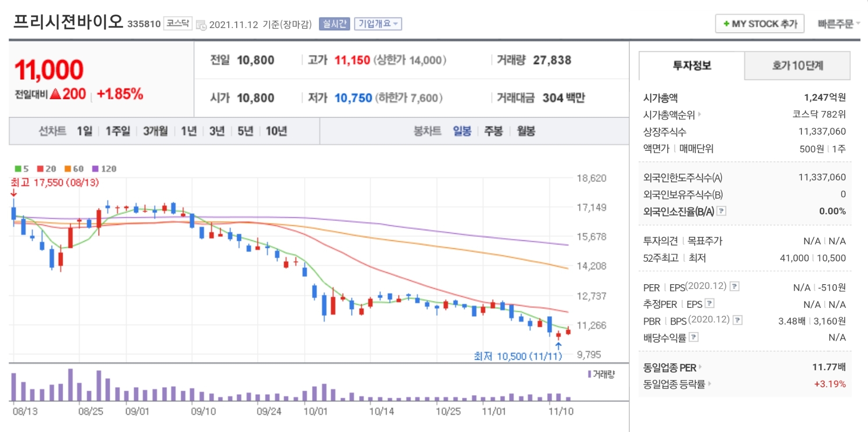Screen dimensions: 868x432
Task: Click the current price 11,000
Action: coord(49,70)
